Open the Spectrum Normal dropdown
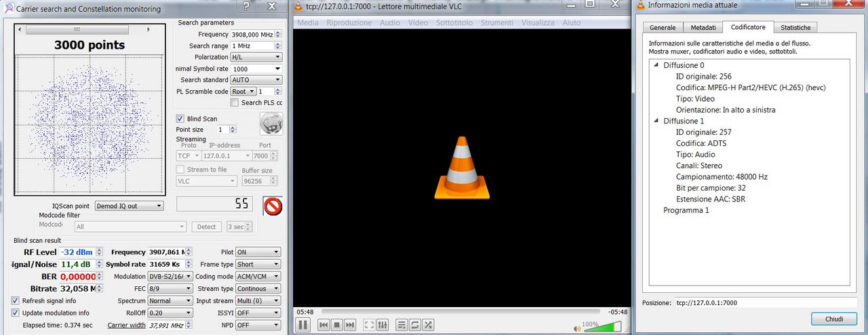Image resolution: width=868 pixels, height=335 pixels. pyautogui.click(x=170, y=300)
